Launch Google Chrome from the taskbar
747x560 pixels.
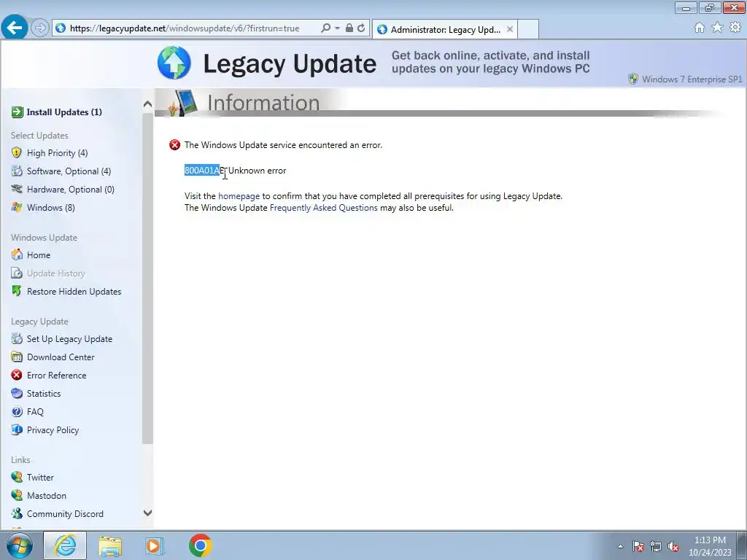point(201,545)
